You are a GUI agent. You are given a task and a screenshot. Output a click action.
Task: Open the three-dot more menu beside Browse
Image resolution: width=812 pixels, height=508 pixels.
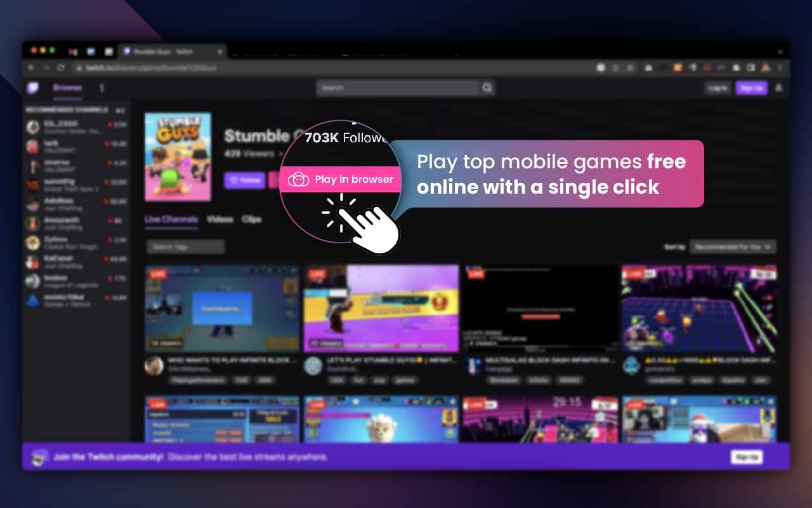coord(102,88)
